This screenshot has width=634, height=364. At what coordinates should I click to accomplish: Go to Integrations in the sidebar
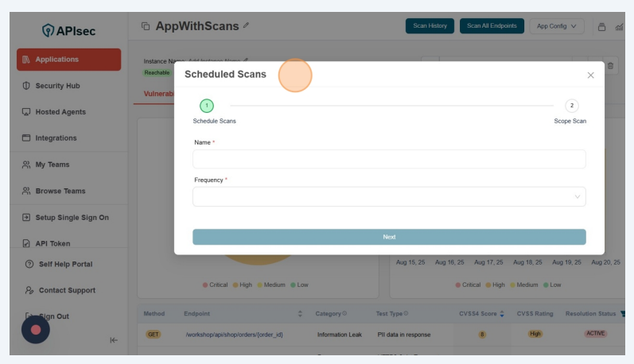tap(56, 138)
